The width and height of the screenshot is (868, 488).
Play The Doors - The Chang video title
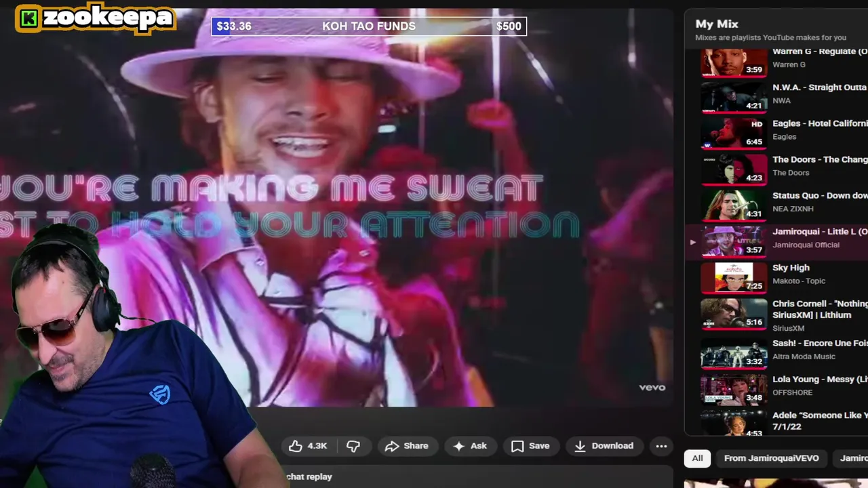(820, 159)
